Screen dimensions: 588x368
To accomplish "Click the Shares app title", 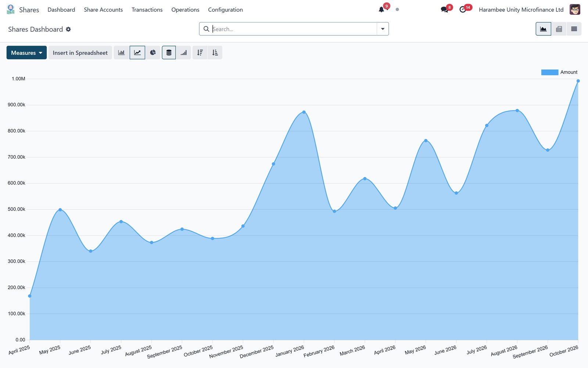I will [x=29, y=10].
